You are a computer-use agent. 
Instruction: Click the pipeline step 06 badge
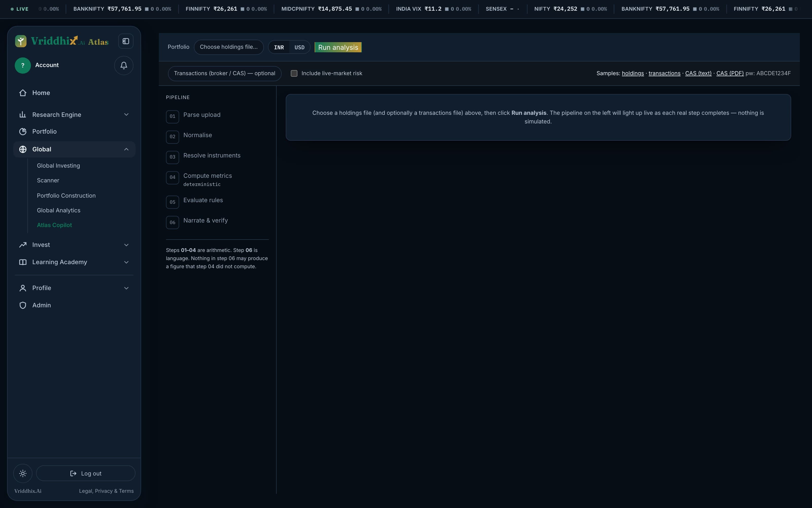click(173, 223)
